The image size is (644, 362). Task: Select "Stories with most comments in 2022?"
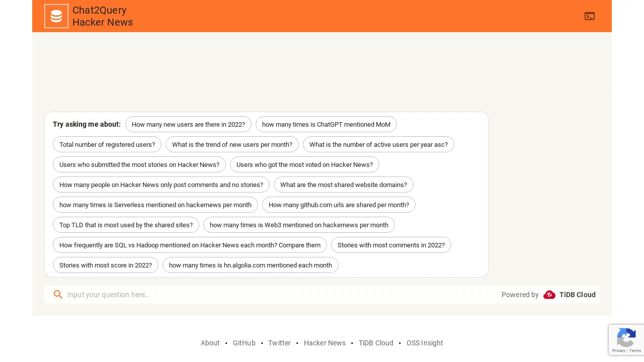pos(391,245)
